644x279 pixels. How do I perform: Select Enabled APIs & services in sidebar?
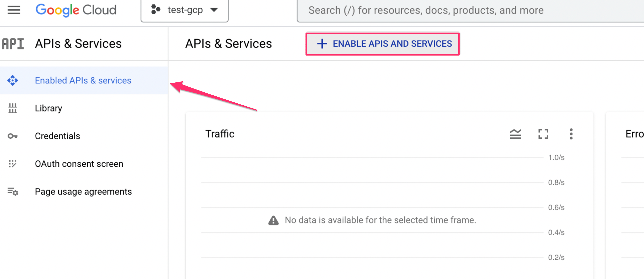(84, 80)
